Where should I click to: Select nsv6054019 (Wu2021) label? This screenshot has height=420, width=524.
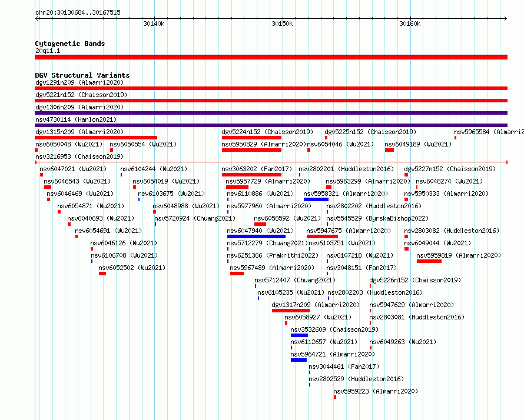tap(166, 181)
